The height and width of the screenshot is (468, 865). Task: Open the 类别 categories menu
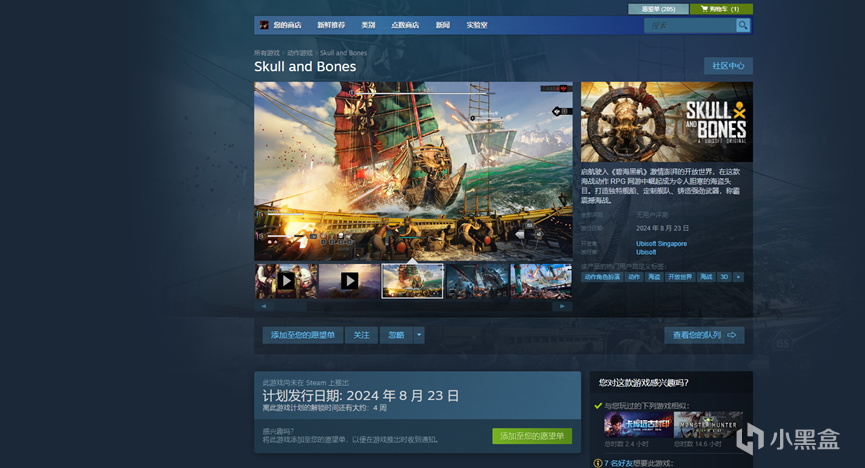point(368,25)
